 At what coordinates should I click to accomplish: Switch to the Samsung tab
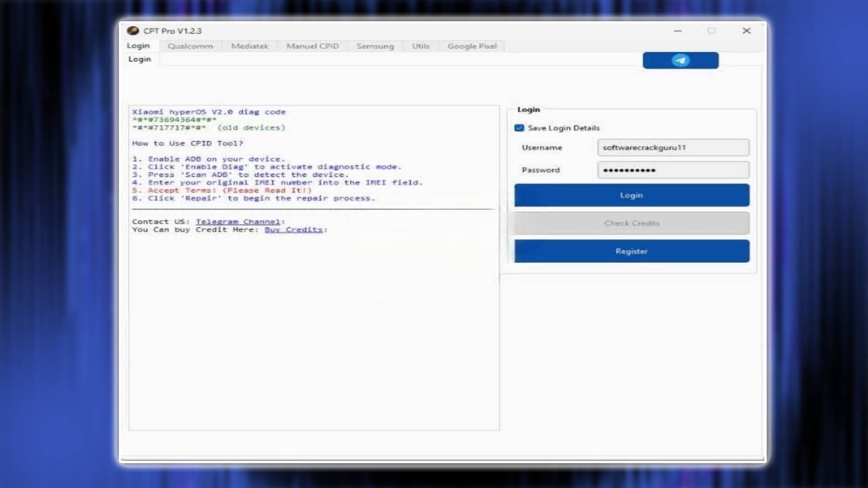pos(375,46)
